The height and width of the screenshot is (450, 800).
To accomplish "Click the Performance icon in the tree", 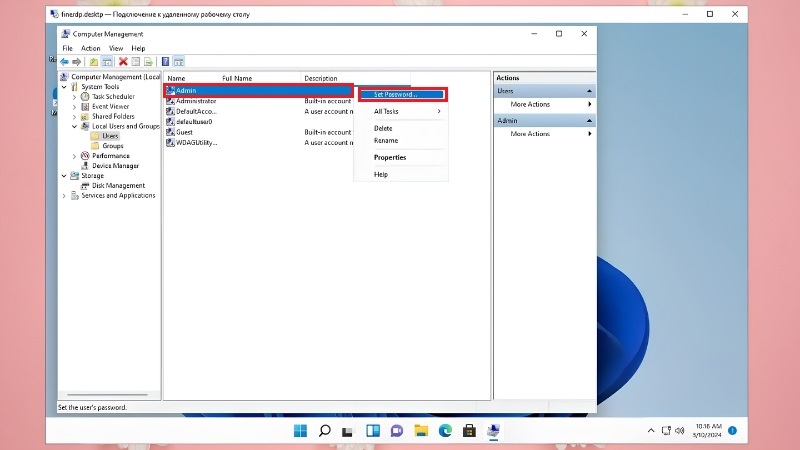I will [85, 156].
